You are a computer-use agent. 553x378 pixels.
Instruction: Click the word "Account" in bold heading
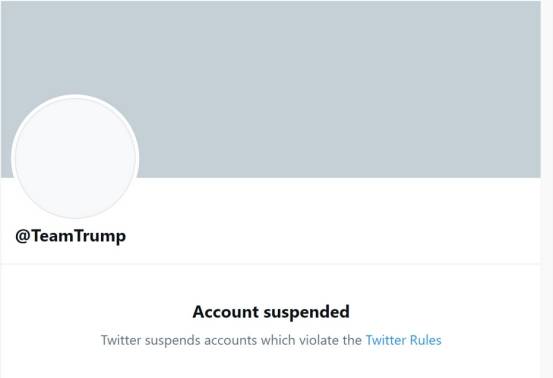226,312
